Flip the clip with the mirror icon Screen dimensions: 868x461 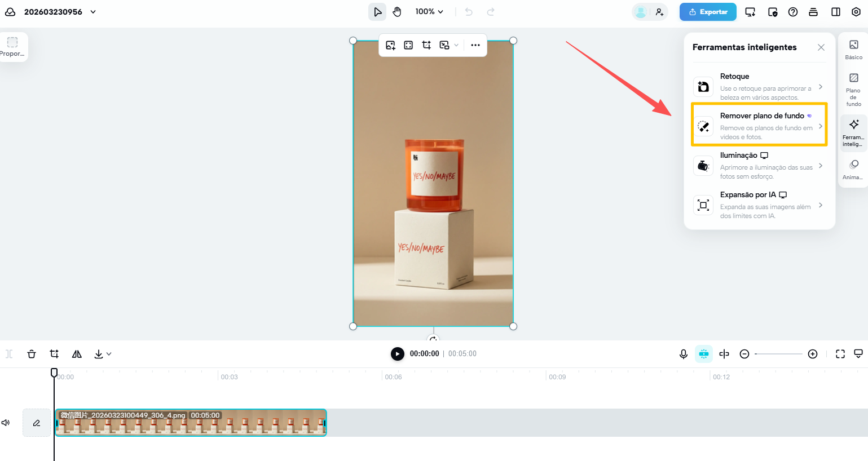point(77,354)
